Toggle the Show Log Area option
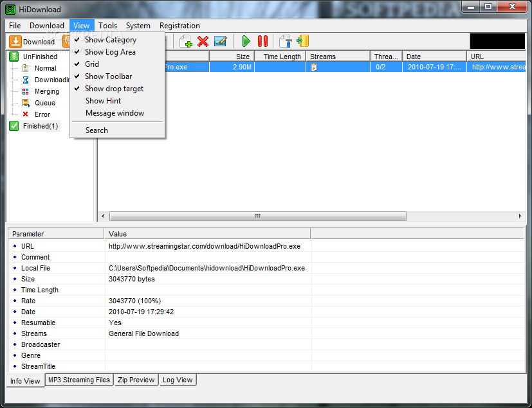532x408 pixels. [x=117, y=52]
